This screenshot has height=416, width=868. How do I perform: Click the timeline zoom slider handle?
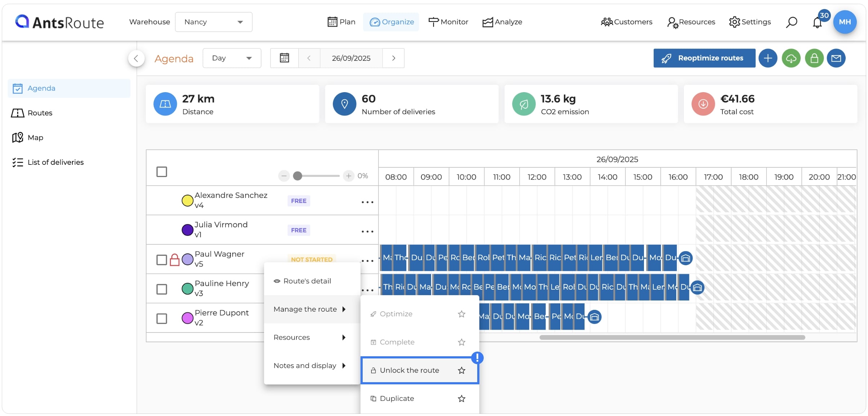tap(297, 176)
